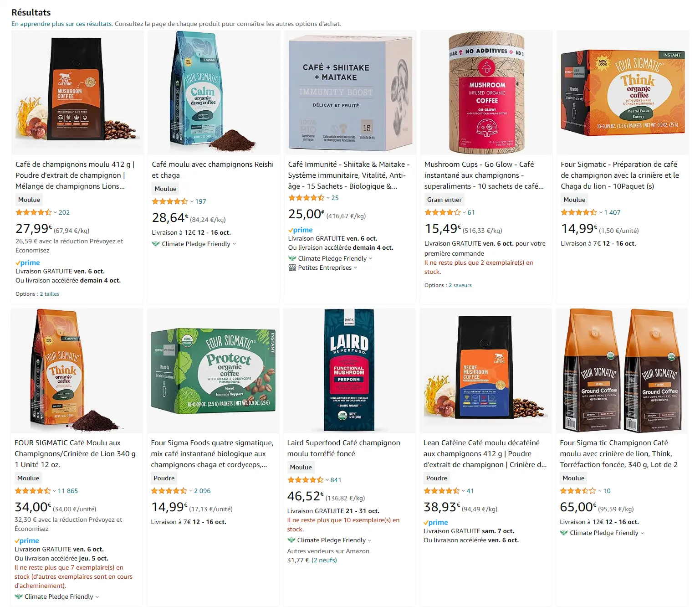This screenshot has height=607, width=700.
Task: Expand Climate Pledge Friendly under Laird Superfood
Action: click(369, 540)
